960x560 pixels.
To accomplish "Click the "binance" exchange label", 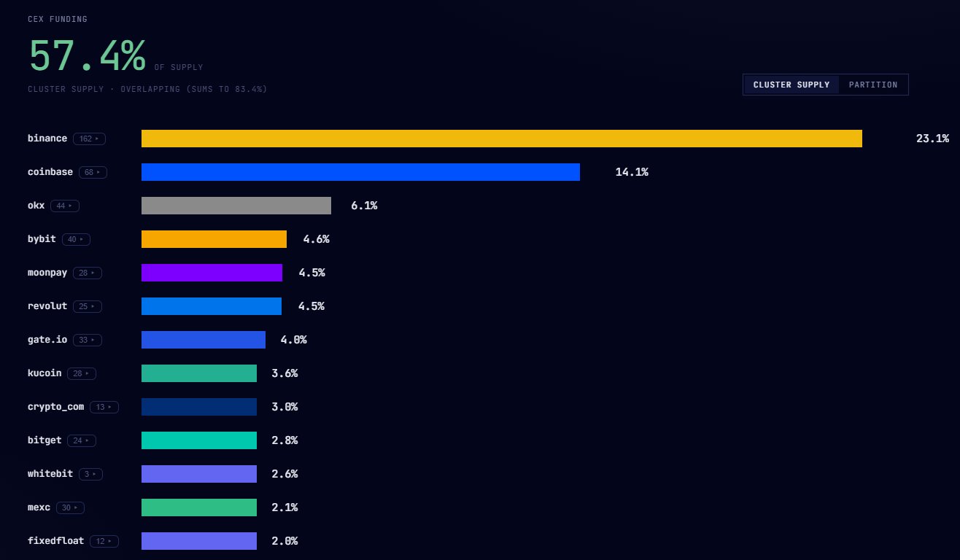I will coord(47,139).
